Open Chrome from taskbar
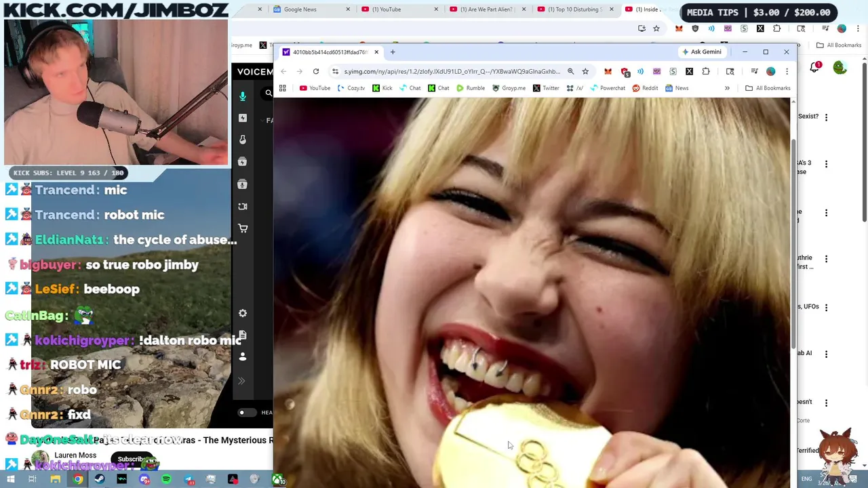This screenshot has height=488, width=868. click(x=78, y=479)
